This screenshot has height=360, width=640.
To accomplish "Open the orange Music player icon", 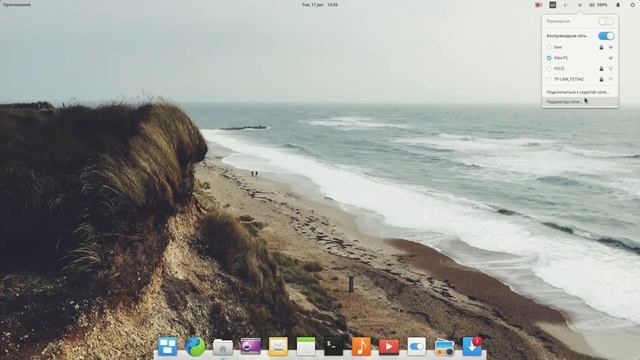I will [x=361, y=346].
